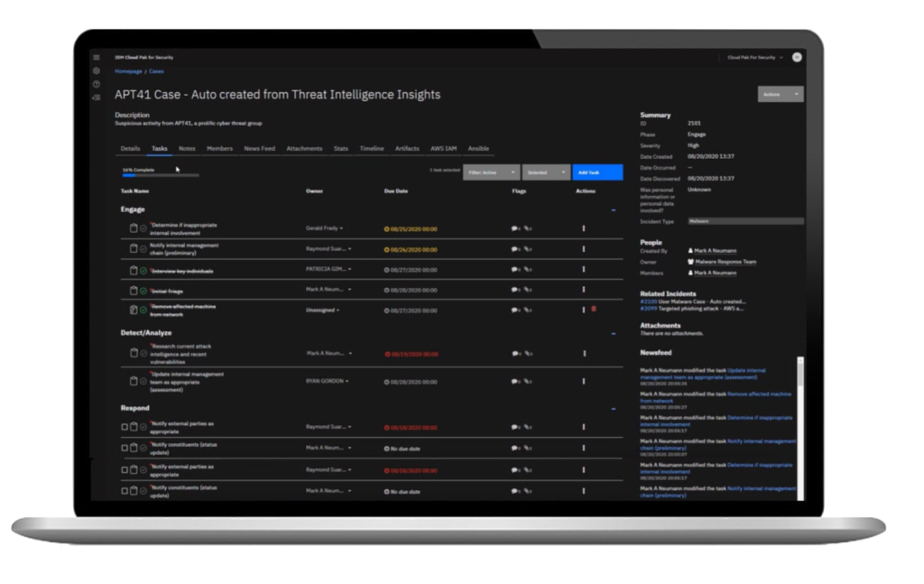The width and height of the screenshot is (924, 584).
Task: Open the user avatar in top-right corner
Action: tap(797, 57)
